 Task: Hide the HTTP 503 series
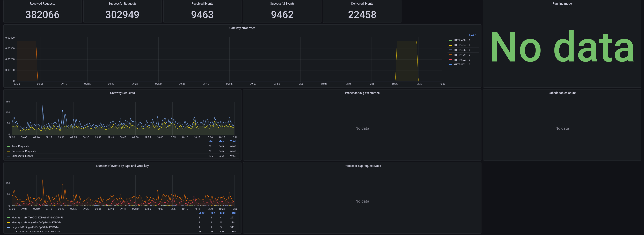tap(459, 64)
